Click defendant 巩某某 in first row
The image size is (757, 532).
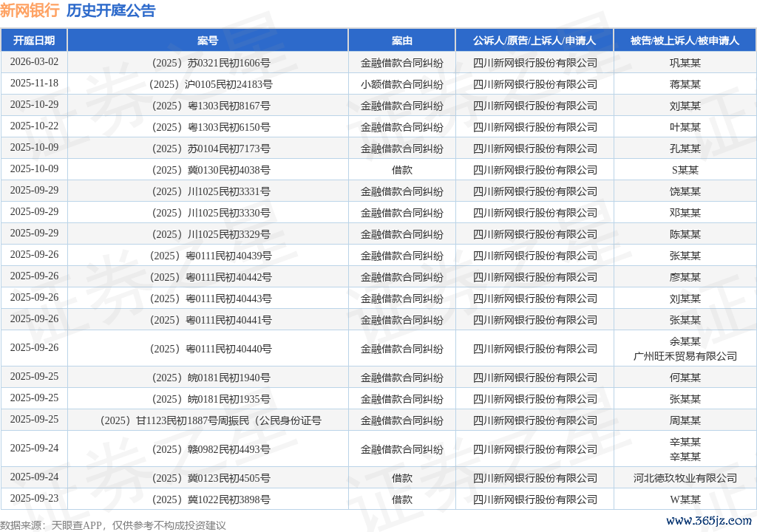pyautogui.click(x=685, y=63)
